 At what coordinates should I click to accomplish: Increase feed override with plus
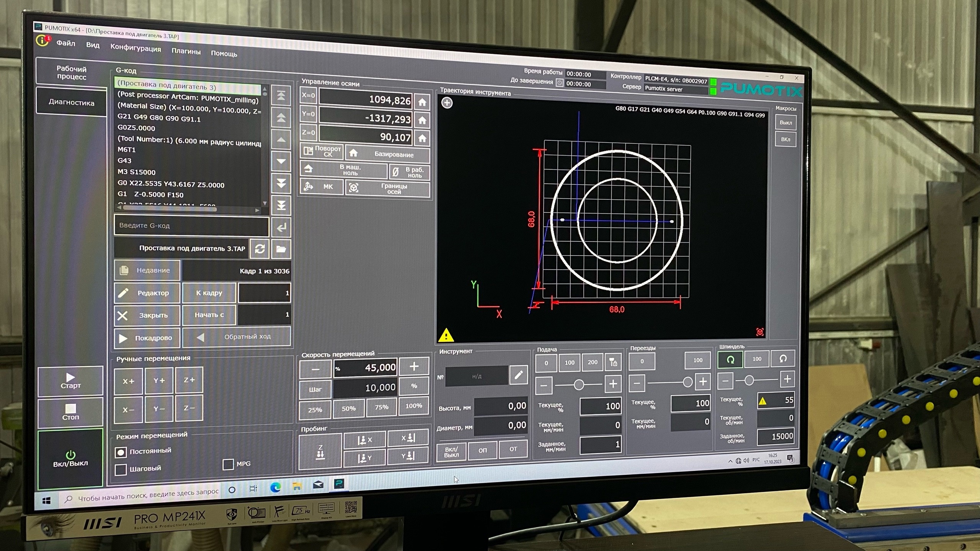[613, 383]
